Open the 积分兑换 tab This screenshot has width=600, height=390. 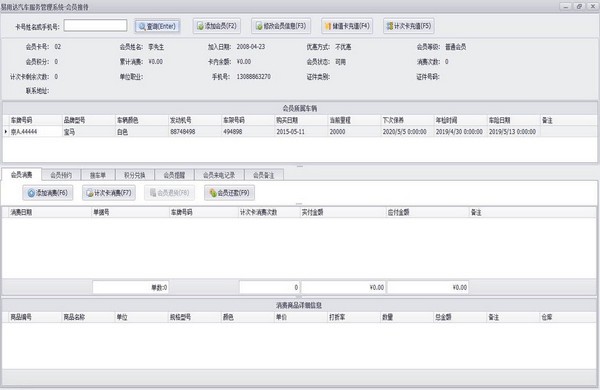pyautogui.click(x=135, y=175)
